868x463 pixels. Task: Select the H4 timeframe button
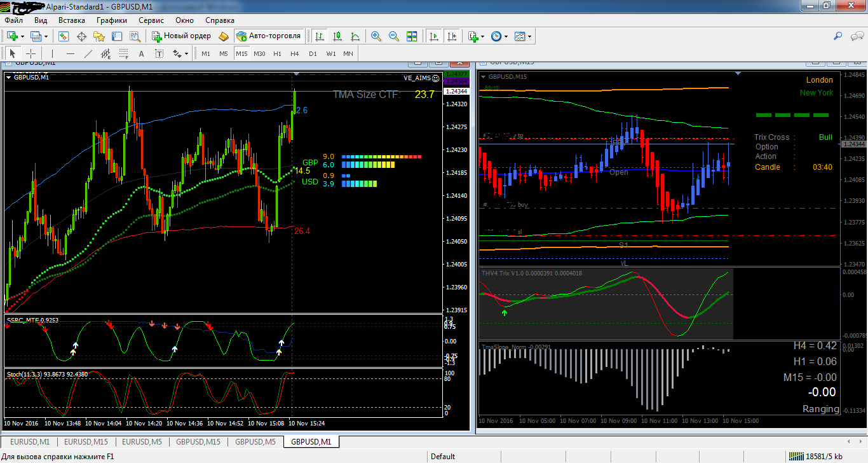tap(295, 53)
